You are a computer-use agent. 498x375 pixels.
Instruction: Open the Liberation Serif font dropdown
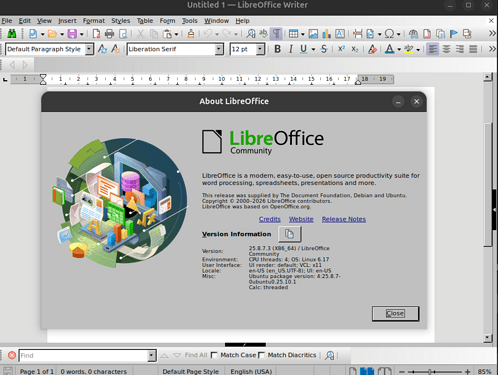tap(219, 49)
